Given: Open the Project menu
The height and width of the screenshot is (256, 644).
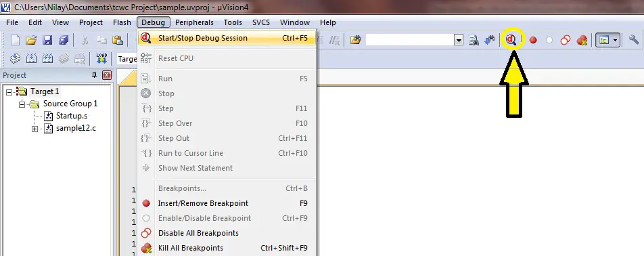Looking at the screenshot, I should click(91, 22).
